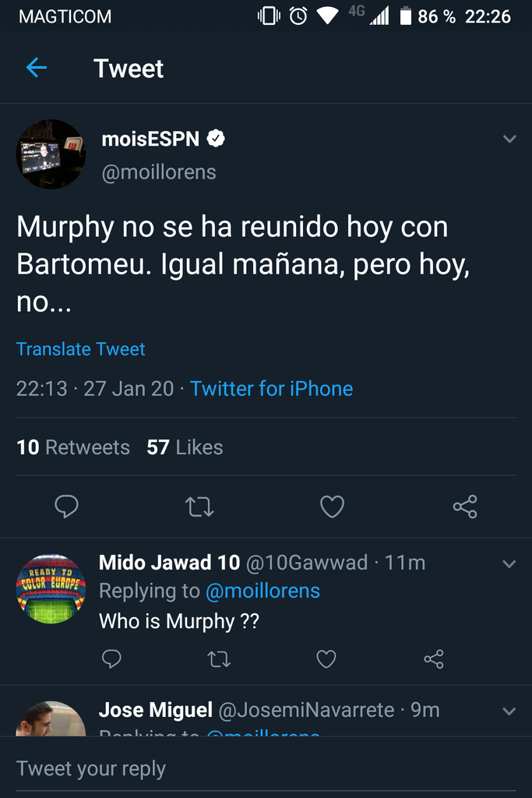Viewport: 532px width, 798px height.
Task: Tap the back arrow icon
Action: point(37,69)
